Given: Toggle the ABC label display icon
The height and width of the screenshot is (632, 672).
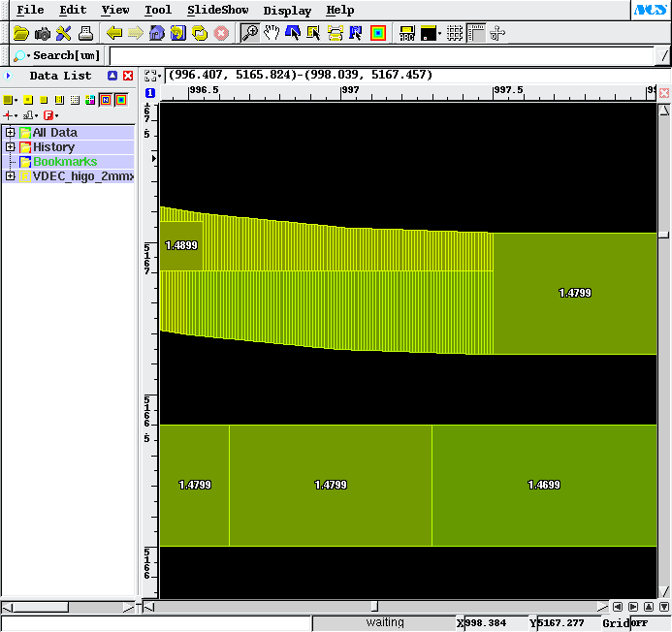Looking at the screenshot, I should (x=406, y=33).
